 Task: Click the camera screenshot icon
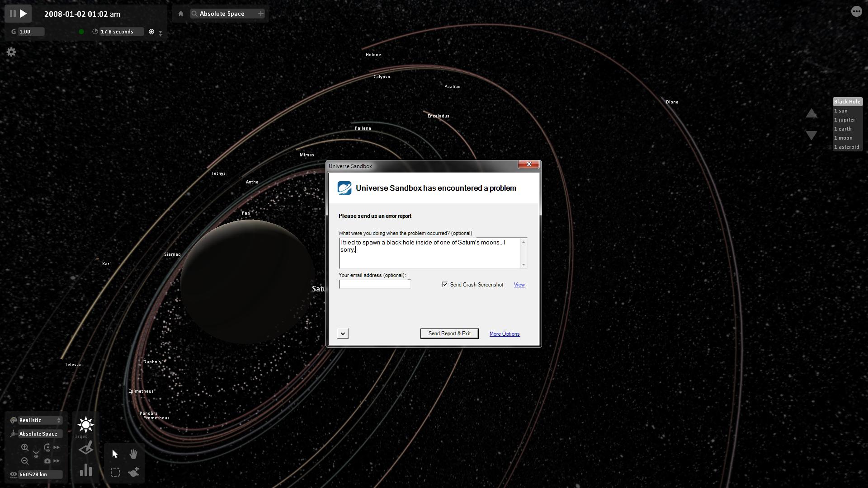(47, 461)
